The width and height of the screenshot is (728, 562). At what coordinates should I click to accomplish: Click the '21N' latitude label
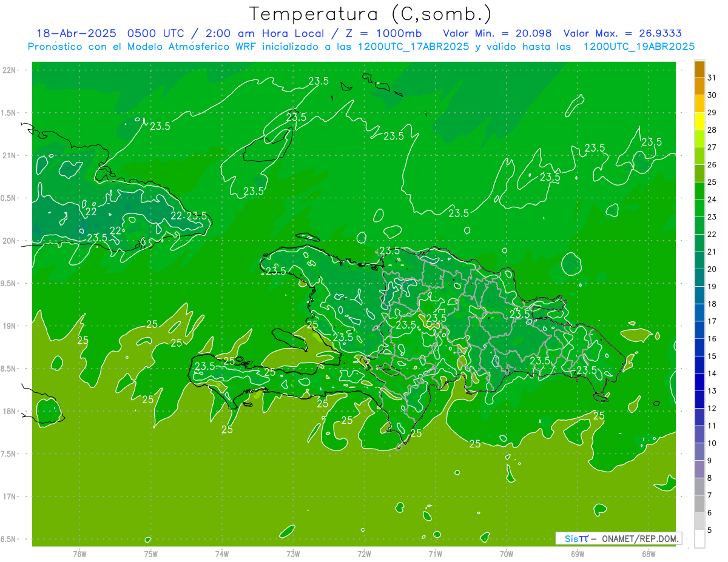pyautogui.click(x=9, y=155)
